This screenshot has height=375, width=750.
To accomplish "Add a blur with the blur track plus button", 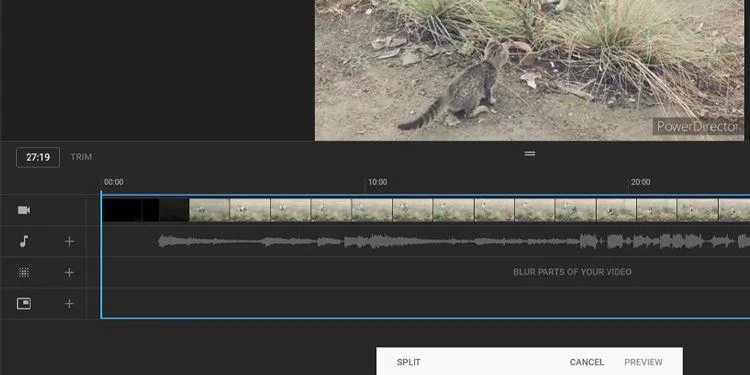I will click(69, 273).
